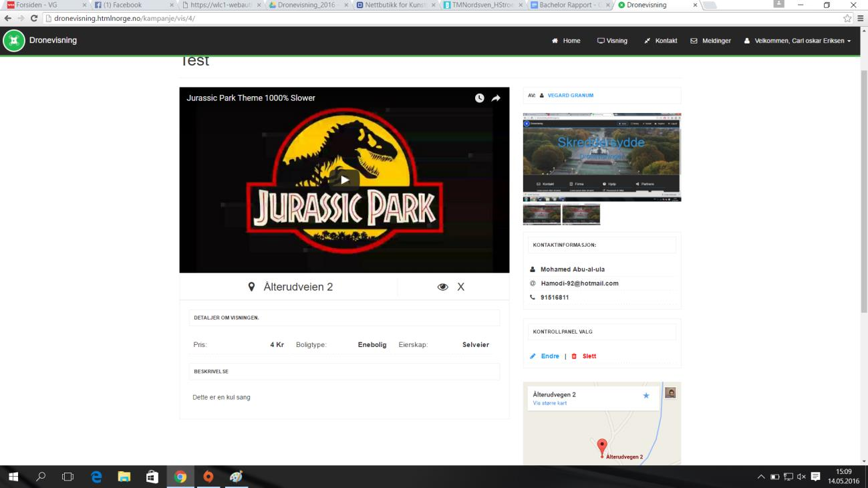Open the Visning menu item
The width and height of the screenshot is (868, 488).
[x=612, y=41]
